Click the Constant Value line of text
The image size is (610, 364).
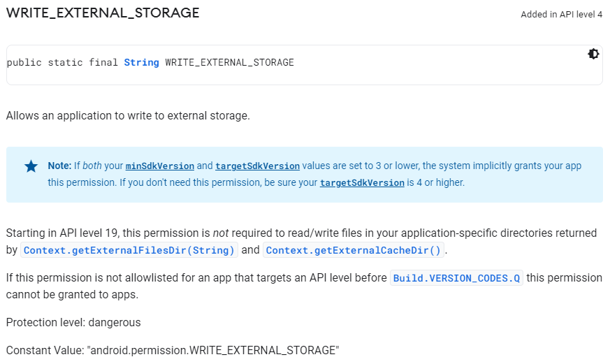click(x=172, y=350)
